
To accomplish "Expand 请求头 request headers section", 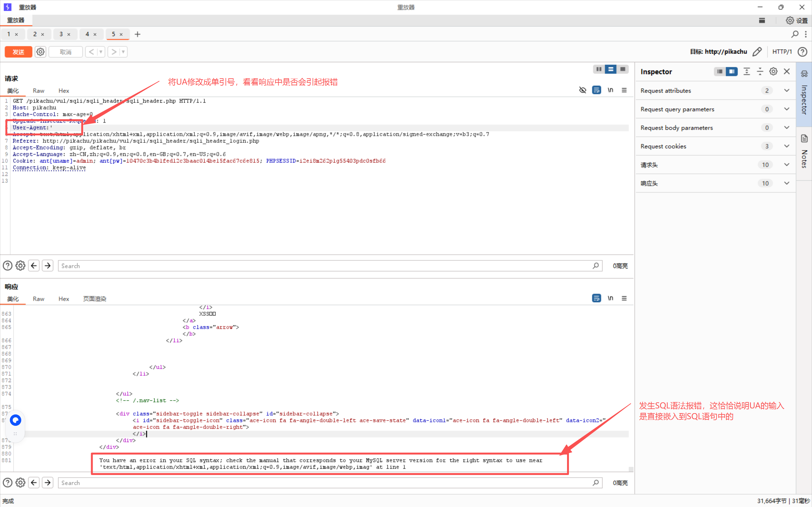I will tap(787, 165).
